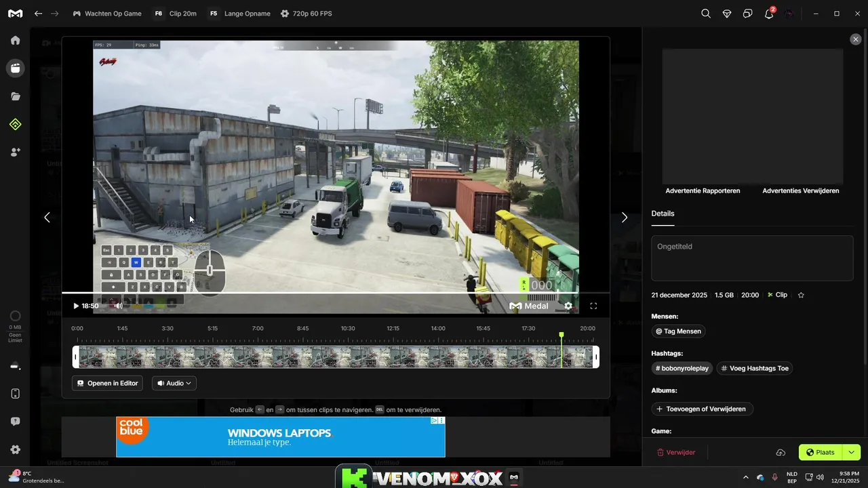Image resolution: width=868 pixels, height=488 pixels.
Task: Open the search magnifier in the title bar
Action: (x=706, y=14)
